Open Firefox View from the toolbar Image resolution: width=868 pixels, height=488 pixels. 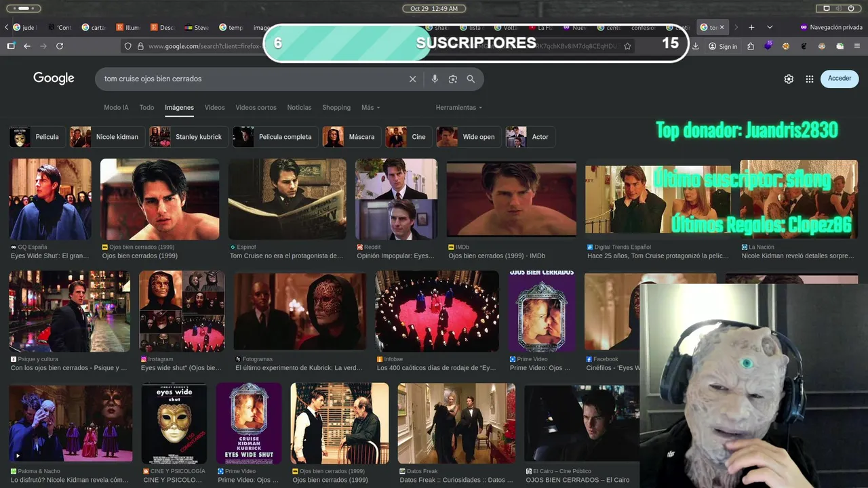tap(11, 46)
